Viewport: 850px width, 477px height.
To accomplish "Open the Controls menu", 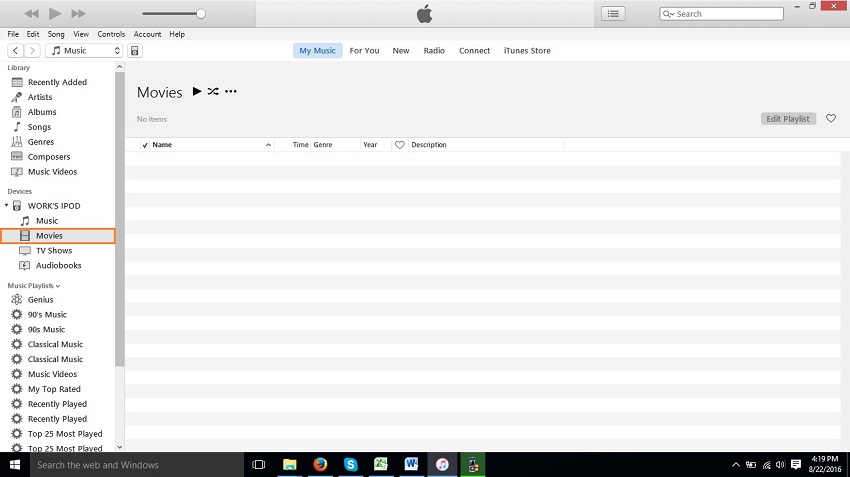I will 111,34.
